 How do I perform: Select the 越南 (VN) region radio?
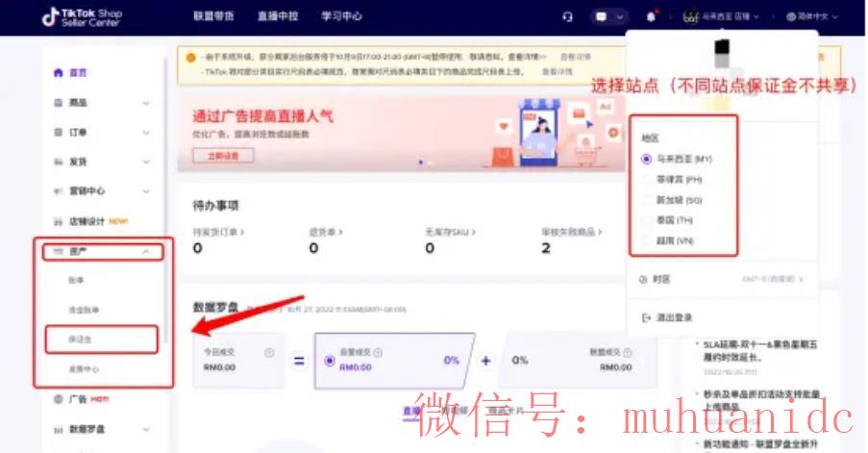(x=646, y=240)
